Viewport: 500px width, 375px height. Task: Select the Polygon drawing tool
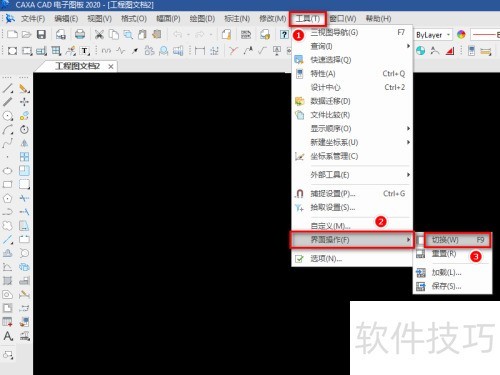8,198
